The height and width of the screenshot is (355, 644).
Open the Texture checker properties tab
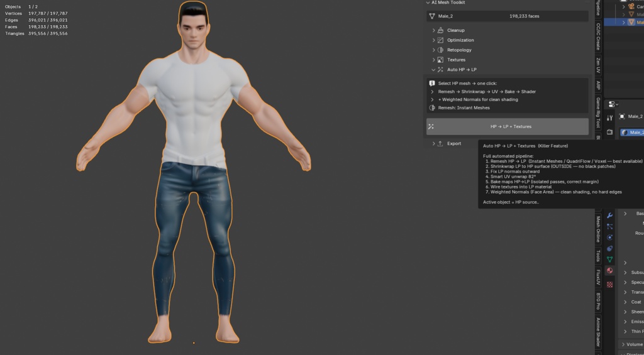click(x=610, y=284)
